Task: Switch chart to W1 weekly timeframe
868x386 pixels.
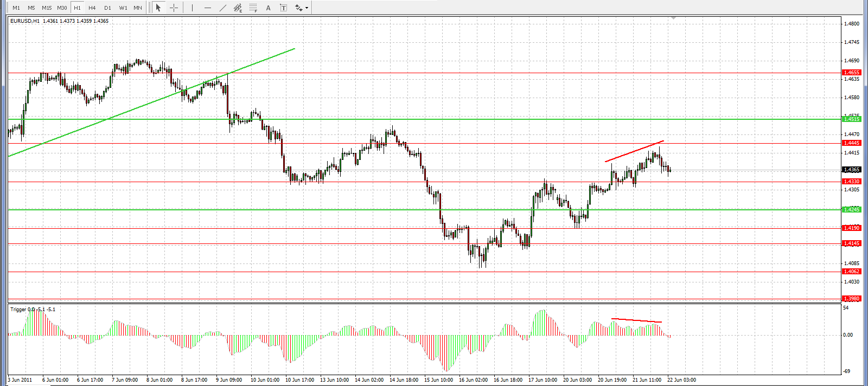Action: (x=123, y=8)
